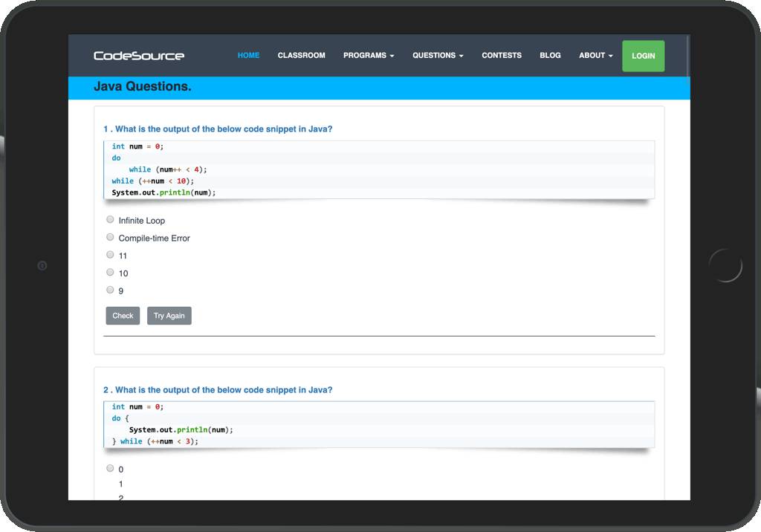Open the CONTESTS page
Screen dimensions: 761x532
(502, 55)
